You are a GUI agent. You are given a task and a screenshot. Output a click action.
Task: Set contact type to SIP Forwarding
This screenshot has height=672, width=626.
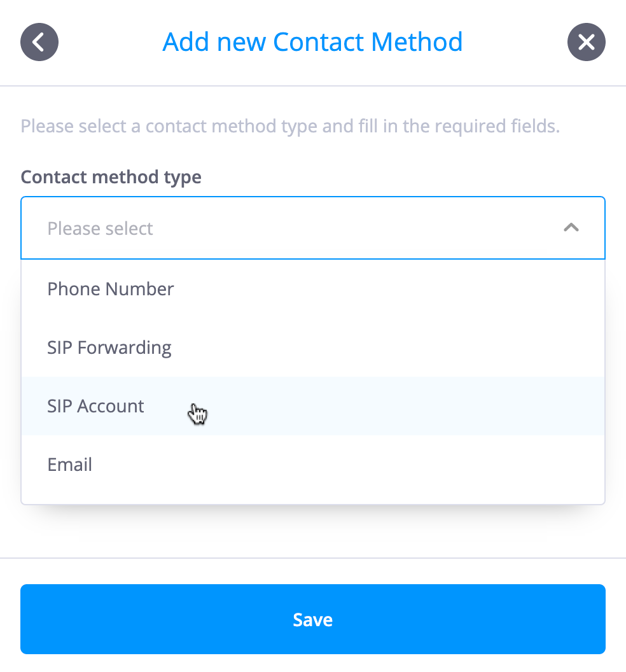pyautogui.click(x=313, y=347)
